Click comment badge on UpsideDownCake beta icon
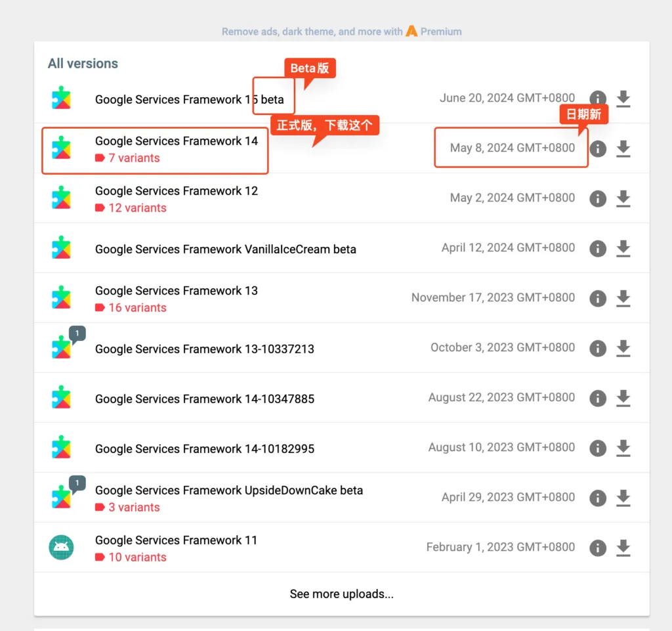 click(77, 484)
